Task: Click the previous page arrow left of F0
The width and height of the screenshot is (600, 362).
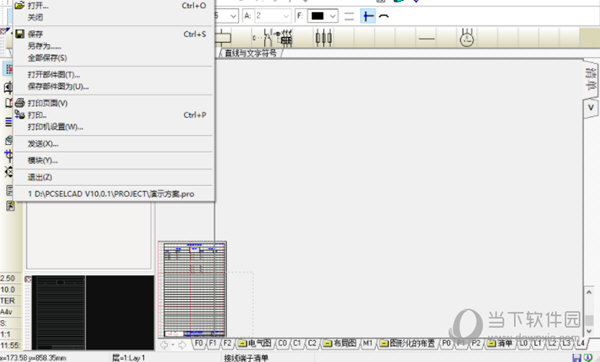Action: 164,345
